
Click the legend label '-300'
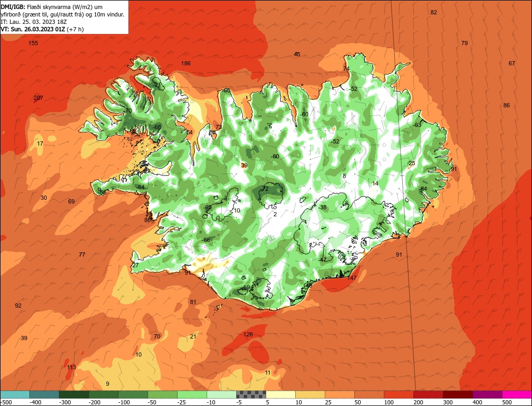(64, 402)
